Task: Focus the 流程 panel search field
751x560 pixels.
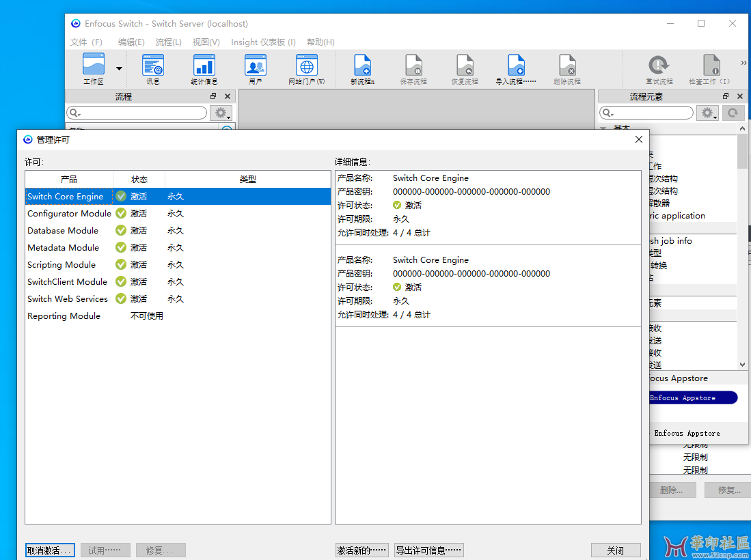Action: pos(137,113)
